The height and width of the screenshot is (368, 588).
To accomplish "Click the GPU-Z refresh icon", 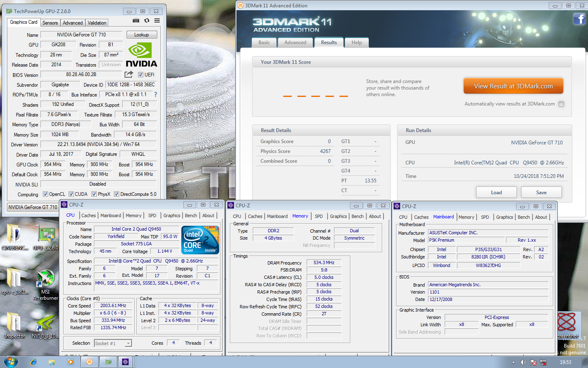I will 147,20.
